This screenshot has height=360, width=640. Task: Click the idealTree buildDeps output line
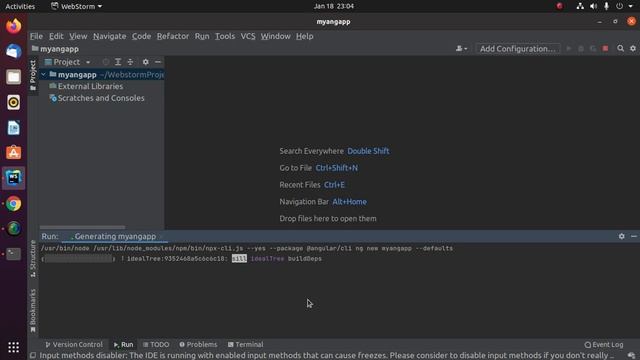pos(181,259)
